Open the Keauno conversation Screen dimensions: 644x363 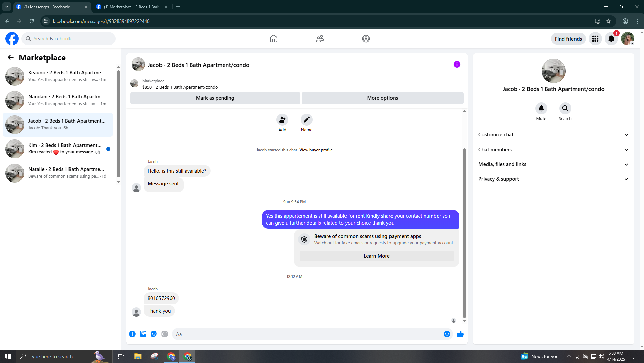point(58,76)
